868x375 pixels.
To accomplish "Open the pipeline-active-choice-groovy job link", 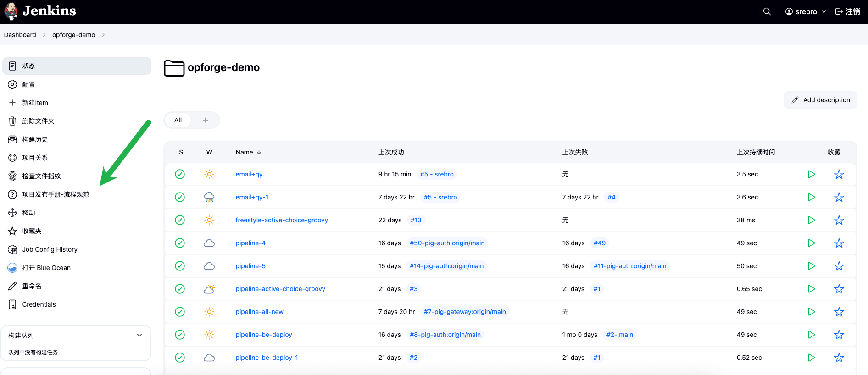I will 280,289.
